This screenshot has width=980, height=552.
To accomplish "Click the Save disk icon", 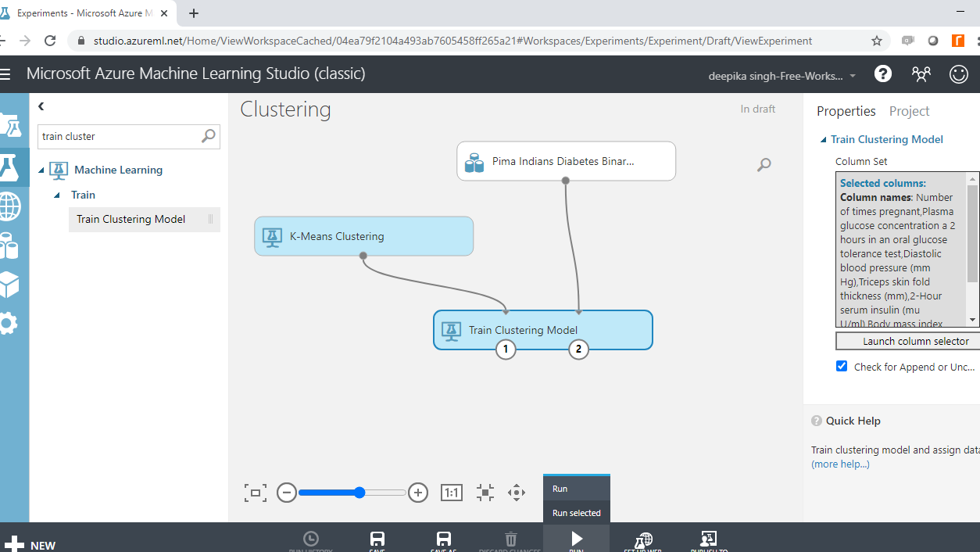I will (377, 539).
